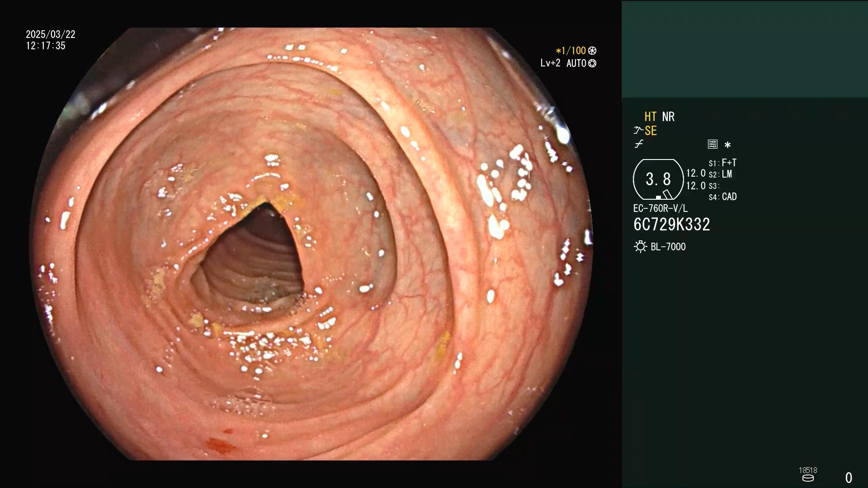Click the AUTO iris aperture icon
The width and height of the screenshot is (868, 488).
pos(592,64)
